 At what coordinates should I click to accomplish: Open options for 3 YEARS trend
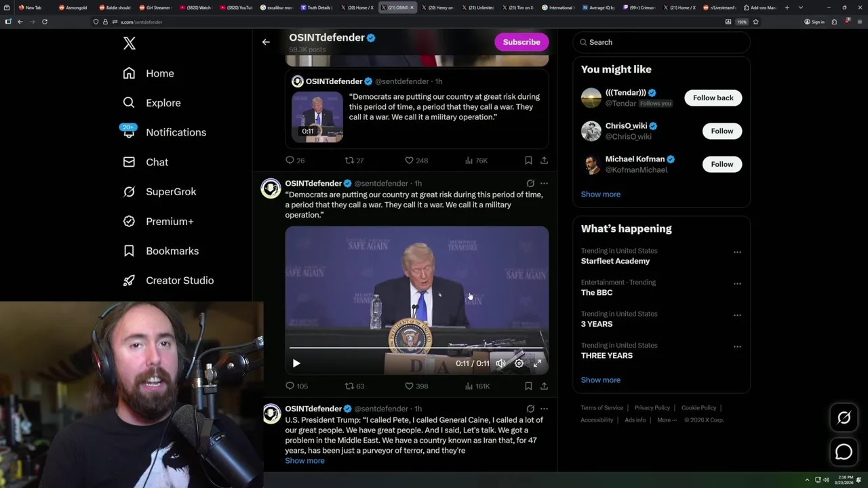pos(737,315)
